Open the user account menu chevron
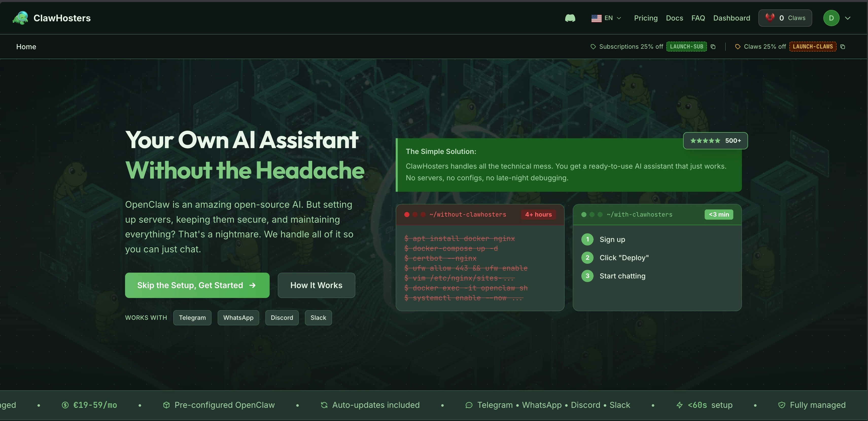Screen dimensions: 868x421 848,18
